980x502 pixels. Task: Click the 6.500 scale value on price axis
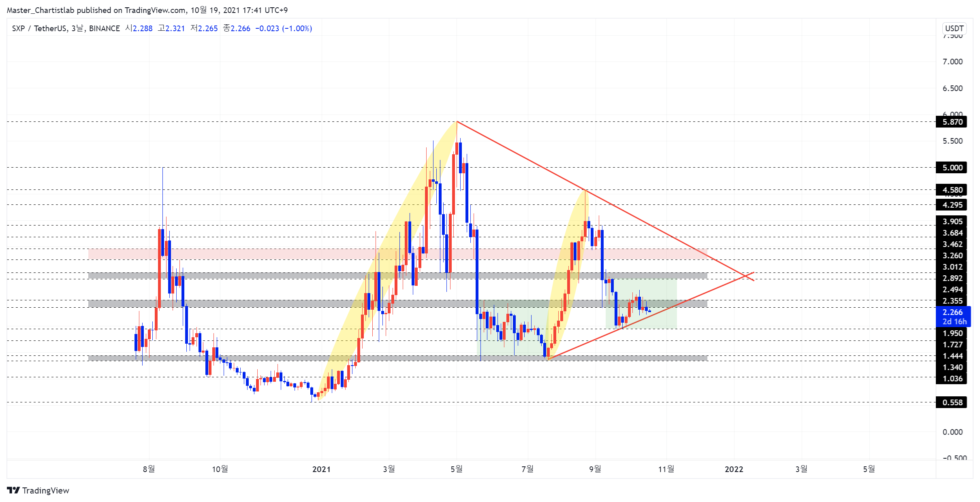(952, 88)
